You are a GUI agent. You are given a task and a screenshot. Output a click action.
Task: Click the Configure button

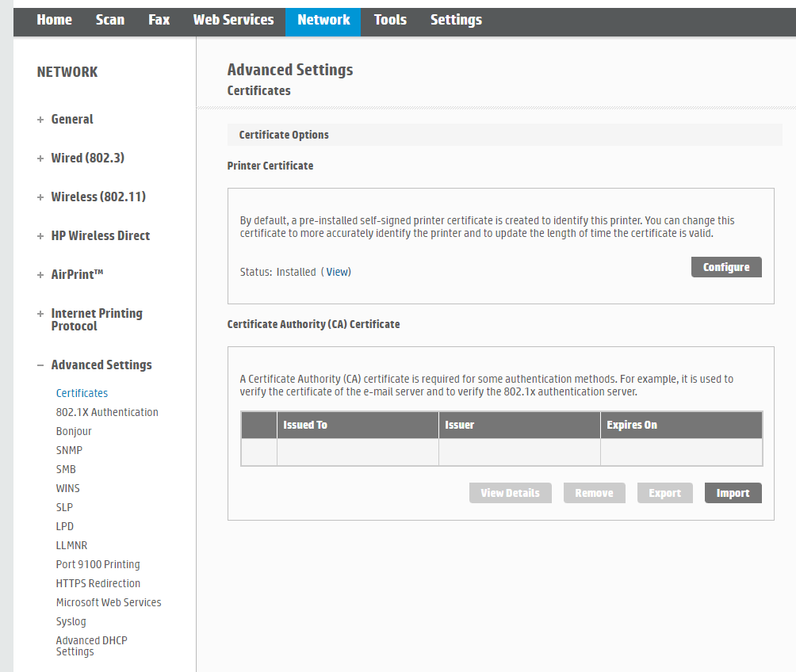726,267
